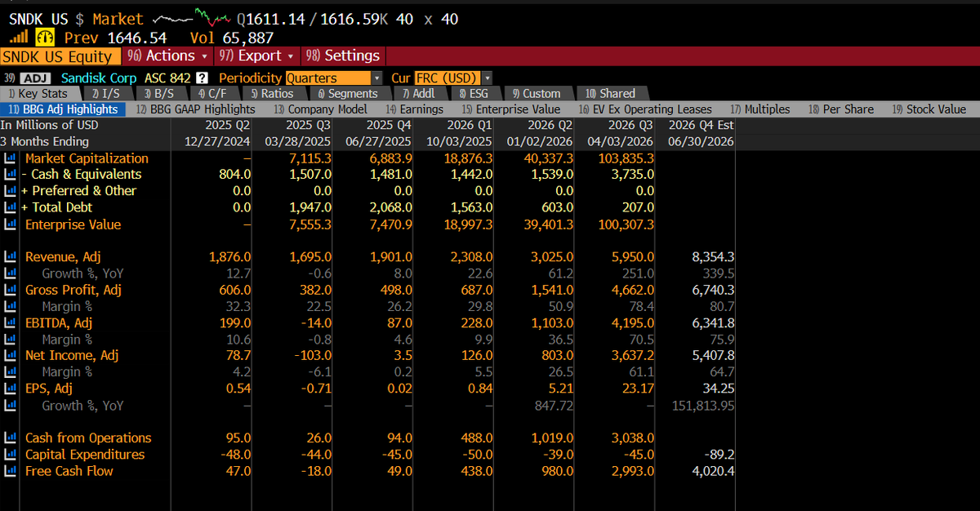The width and height of the screenshot is (980, 511).
Task: Click the Vol 65,887 volume reading
Action: [x=231, y=38]
